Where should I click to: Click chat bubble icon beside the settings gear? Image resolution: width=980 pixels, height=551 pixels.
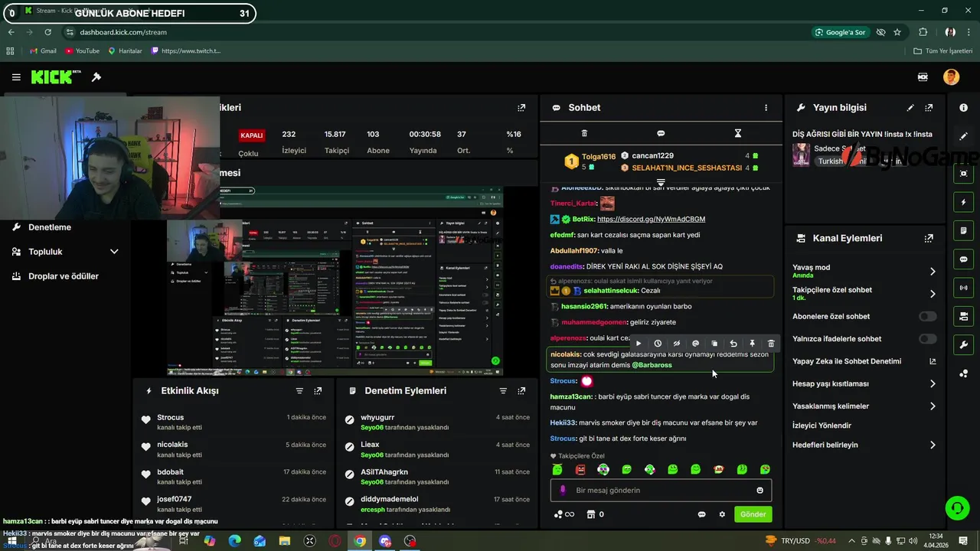tap(701, 514)
